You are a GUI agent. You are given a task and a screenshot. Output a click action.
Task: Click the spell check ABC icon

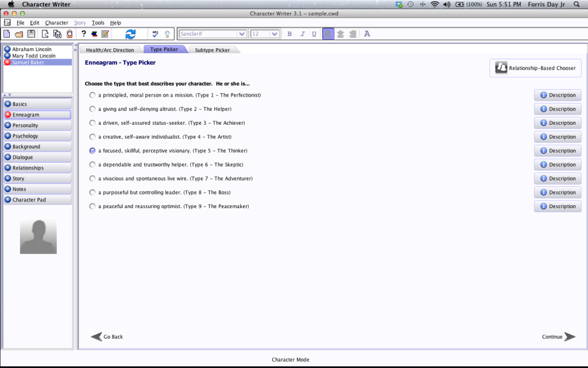coord(155,34)
